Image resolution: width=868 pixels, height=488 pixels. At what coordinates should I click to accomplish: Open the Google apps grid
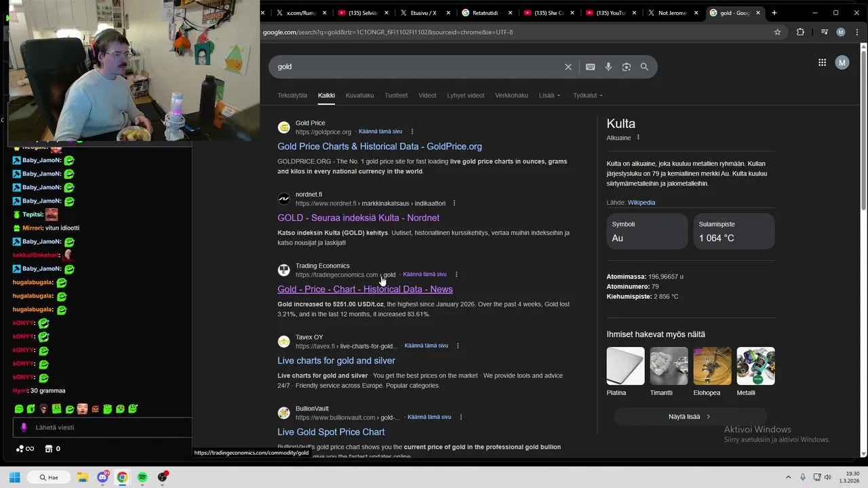click(822, 62)
